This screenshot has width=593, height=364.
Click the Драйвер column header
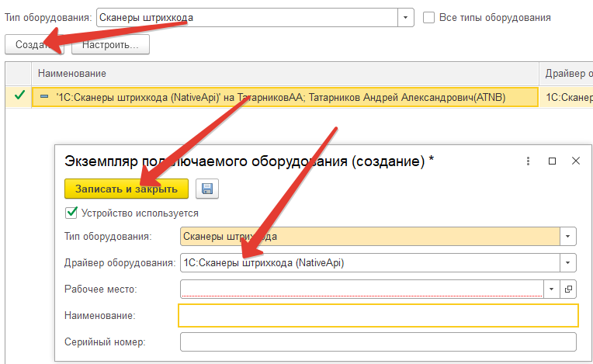pyautogui.click(x=566, y=73)
